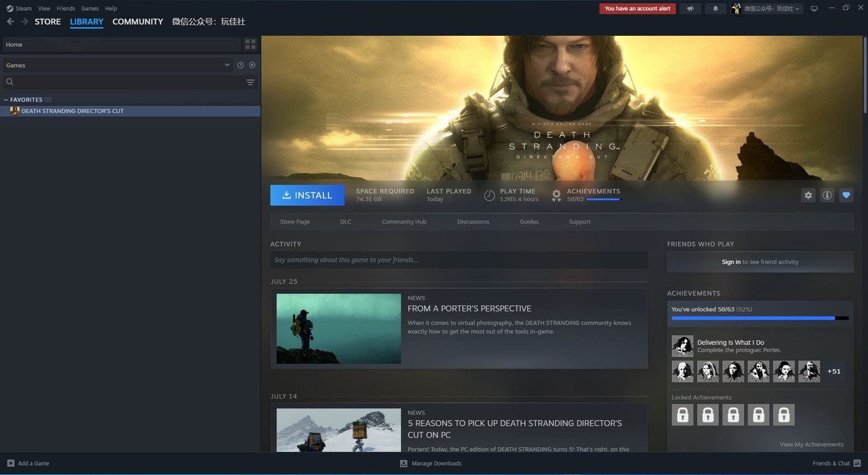
Task: Click the library search field
Action: click(129, 82)
